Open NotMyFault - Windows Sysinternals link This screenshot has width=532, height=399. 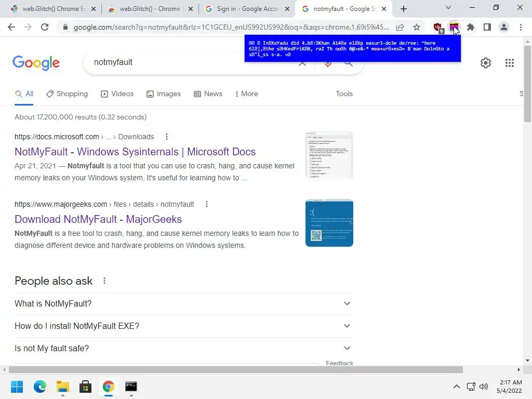point(135,152)
